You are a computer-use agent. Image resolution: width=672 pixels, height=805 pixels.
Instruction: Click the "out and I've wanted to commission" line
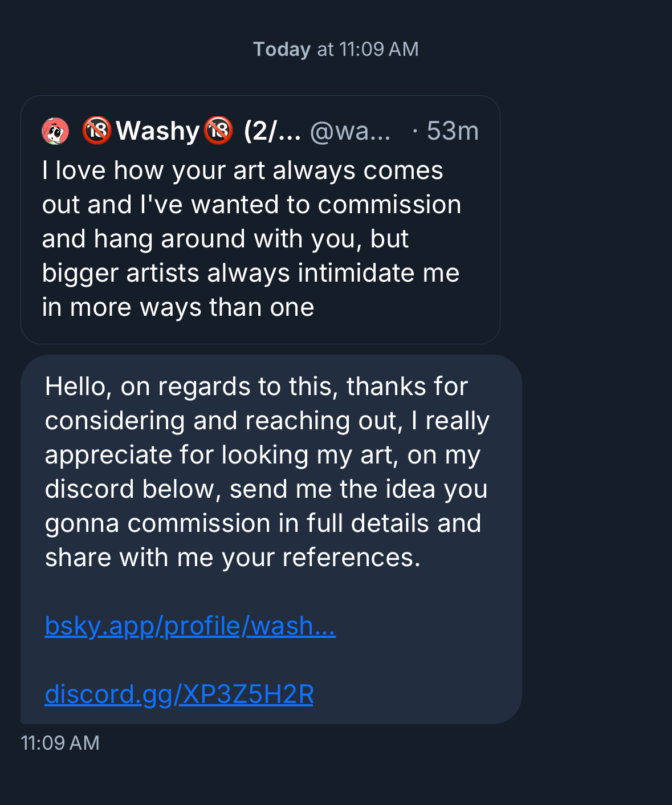pyautogui.click(x=251, y=205)
